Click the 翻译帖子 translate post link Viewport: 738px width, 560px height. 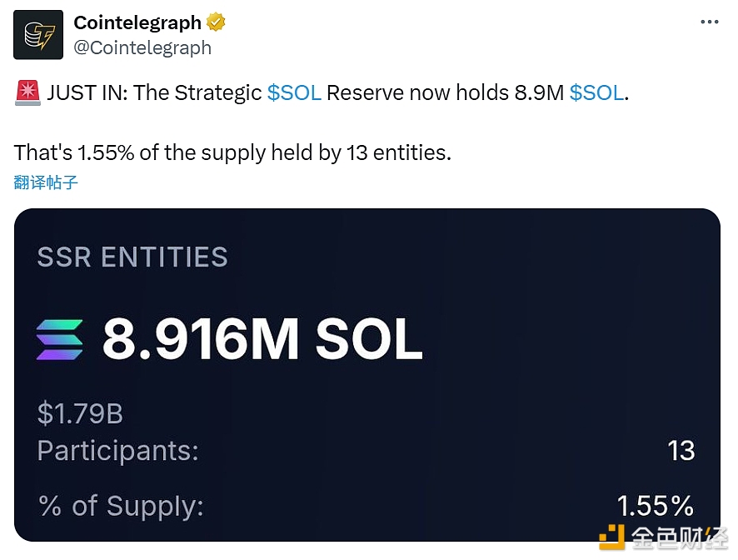tap(47, 182)
